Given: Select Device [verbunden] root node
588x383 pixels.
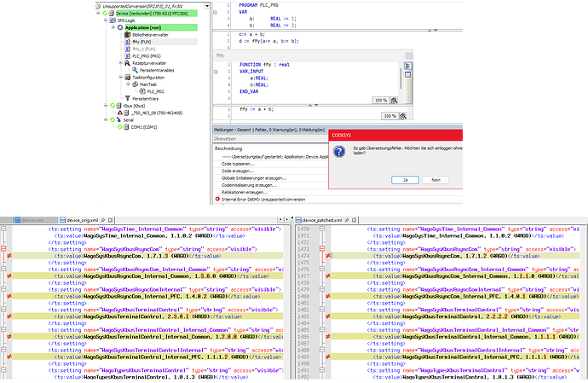Looking at the screenshot, I should point(136,13).
